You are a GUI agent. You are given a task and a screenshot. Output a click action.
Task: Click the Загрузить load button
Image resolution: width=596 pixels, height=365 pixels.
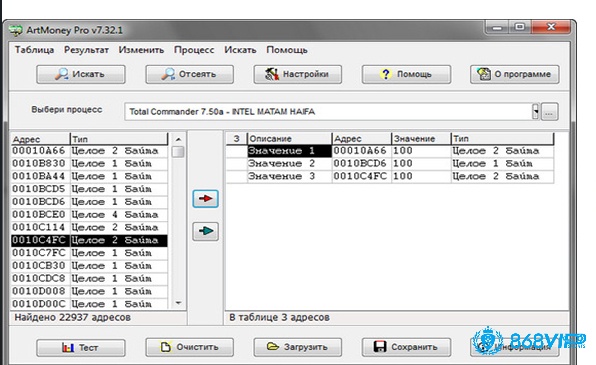coord(298,347)
